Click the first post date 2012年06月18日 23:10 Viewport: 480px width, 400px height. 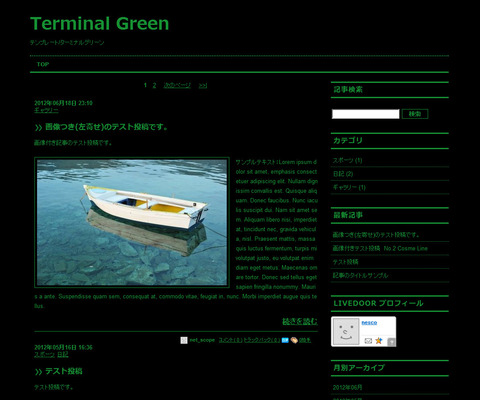pyautogui.click(x=63, y=103)
